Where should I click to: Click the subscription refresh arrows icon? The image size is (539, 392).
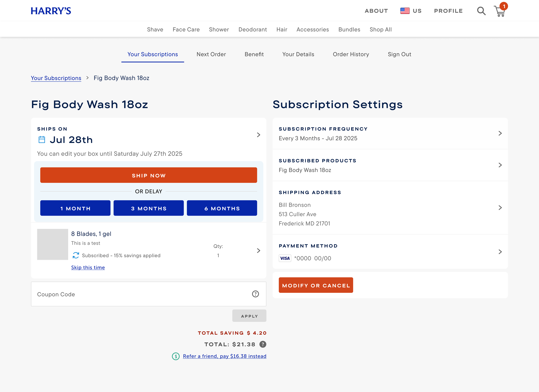click(x=76, y=255)
